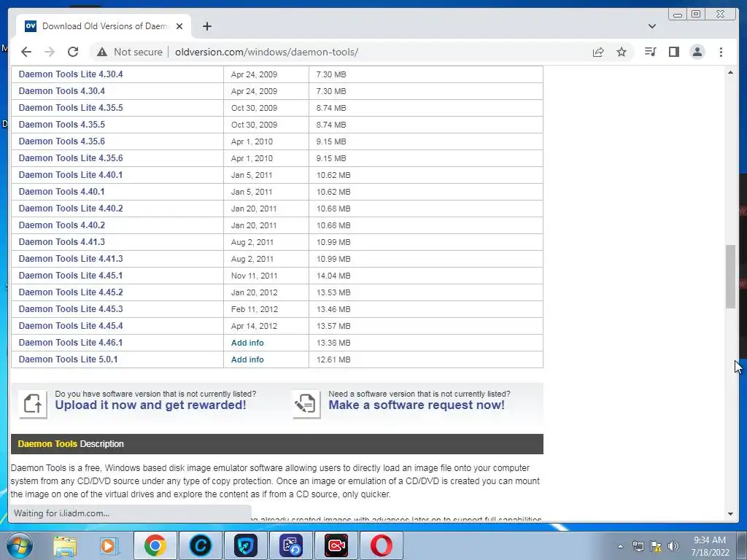
Task: Open Daemon Tools Lite 4.40.1 link
Action: point(71,175)
